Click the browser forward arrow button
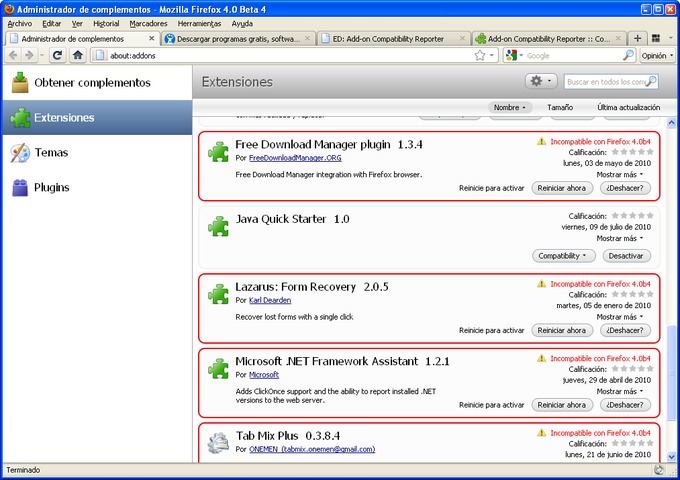This screenshot has height=480, width=680. [29, 55]
